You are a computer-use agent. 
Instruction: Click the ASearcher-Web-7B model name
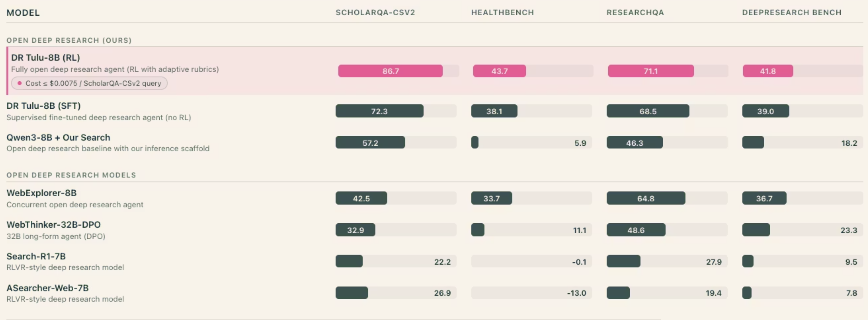tap(47, 288)
